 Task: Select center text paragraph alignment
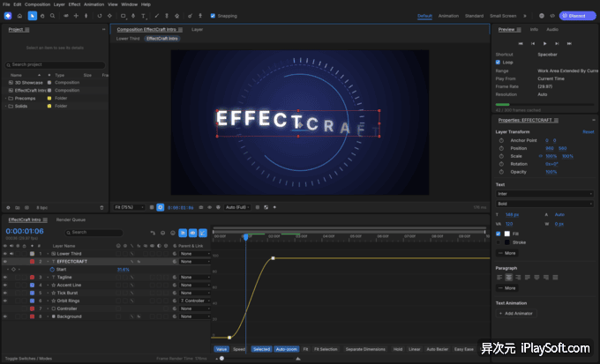(x=508, y=278)
